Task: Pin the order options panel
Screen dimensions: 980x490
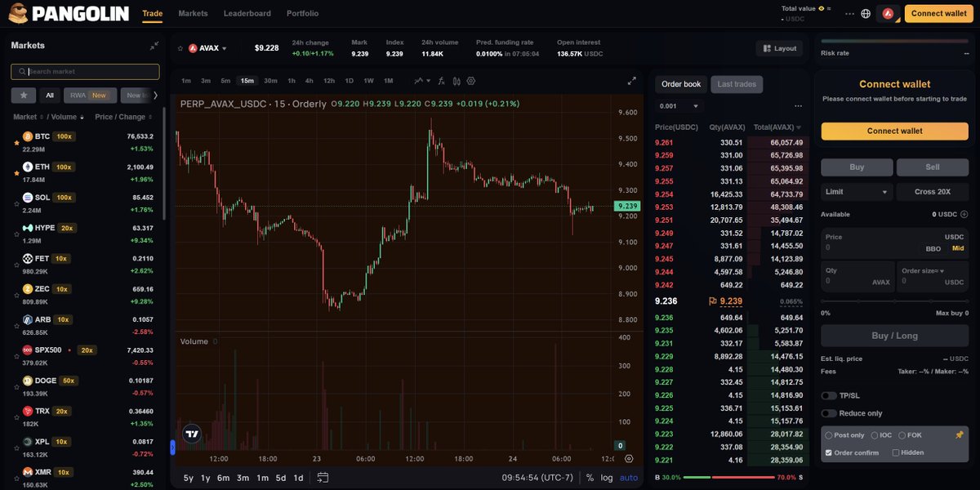Action: click(959, 435)
